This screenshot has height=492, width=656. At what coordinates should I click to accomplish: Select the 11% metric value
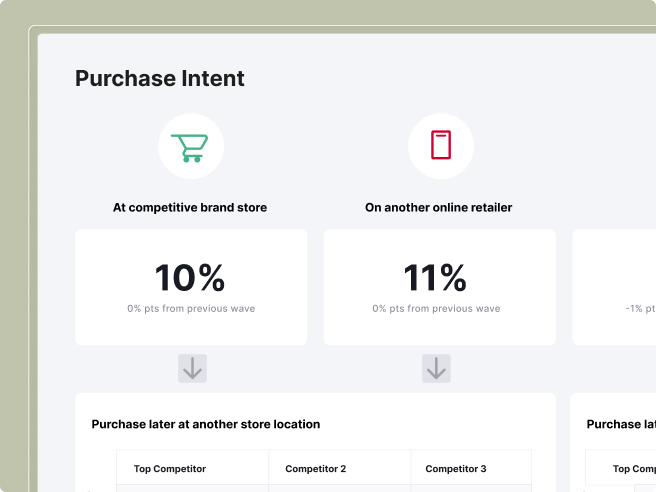point(436,277)
